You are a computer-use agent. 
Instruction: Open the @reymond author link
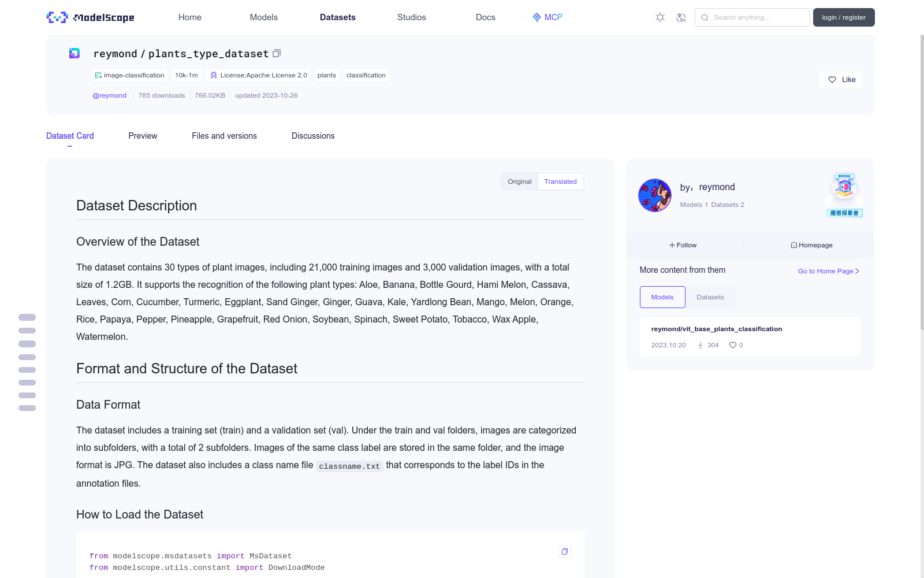pos(109,95)
